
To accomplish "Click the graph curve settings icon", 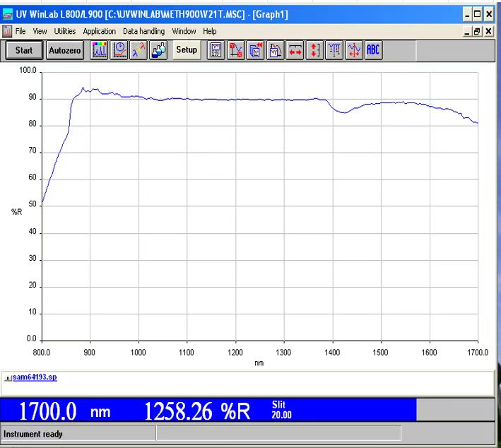I will point(275,50).
